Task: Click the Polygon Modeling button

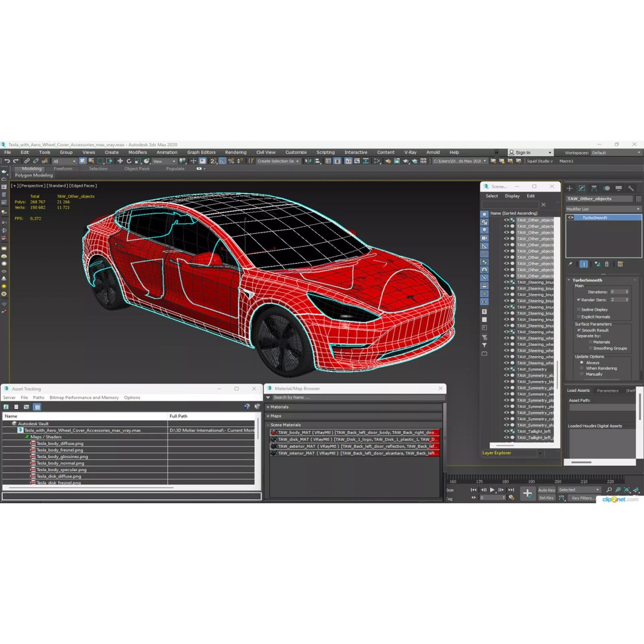Action: click(x=34, y=175)
